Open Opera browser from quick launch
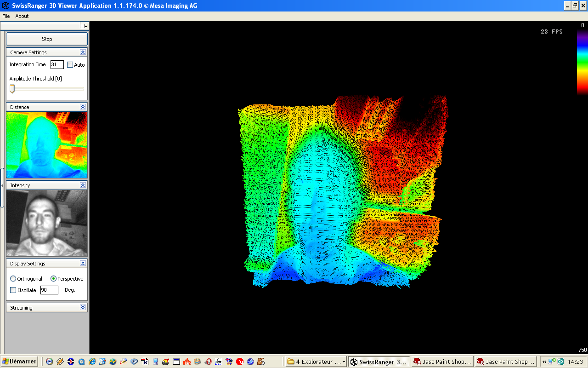588x368 pixels. pos(208,362)
